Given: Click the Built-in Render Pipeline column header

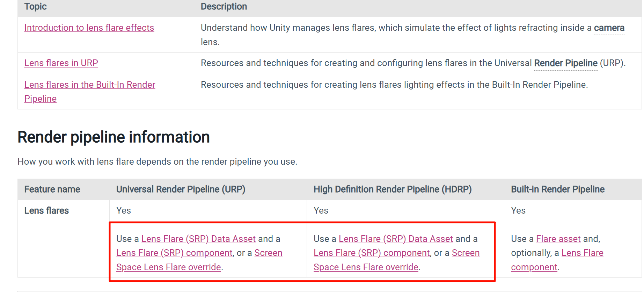Looking at the screenshot, I should tap(558, 189).
